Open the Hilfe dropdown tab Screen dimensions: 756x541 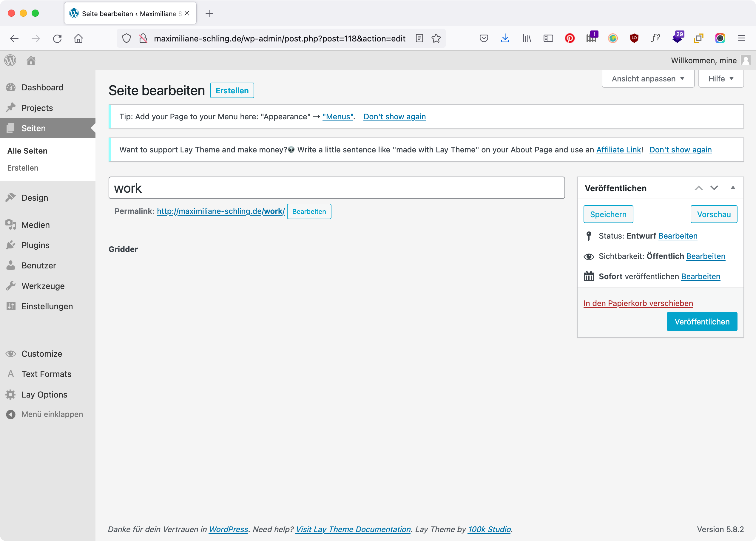[721, 79]
